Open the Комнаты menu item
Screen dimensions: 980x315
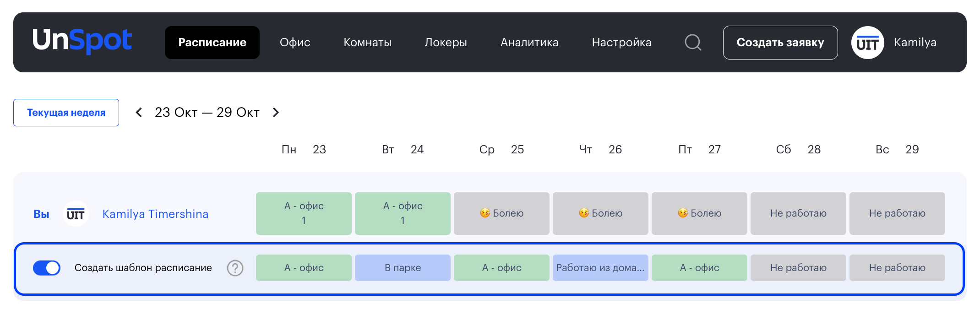point(367,43)
